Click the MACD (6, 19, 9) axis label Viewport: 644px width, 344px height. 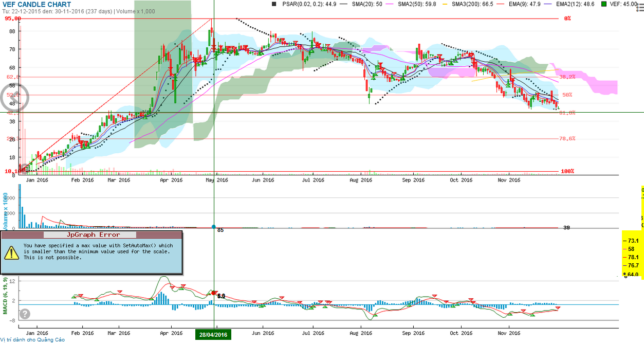5,296
